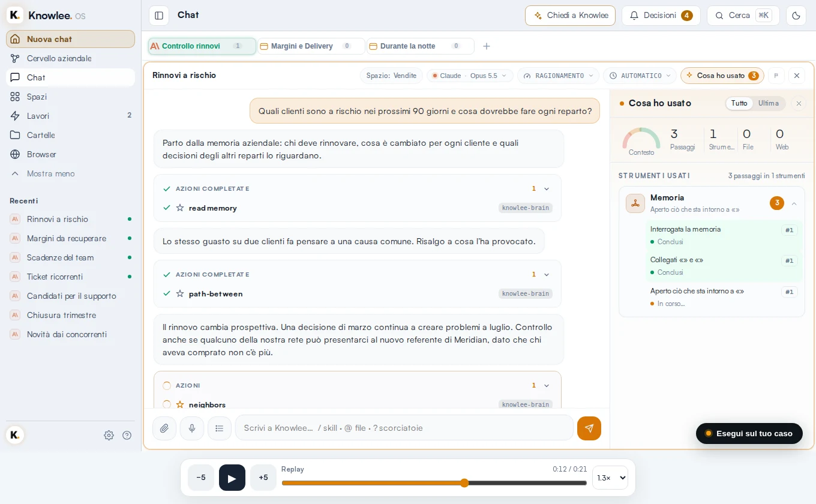Viewport: 816px width, 504px height.
Task: Close the Cosa ho usato panel
Action: point(799,104)
